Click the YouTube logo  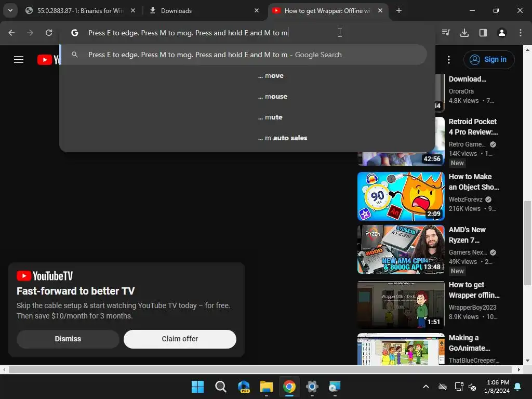48,60
